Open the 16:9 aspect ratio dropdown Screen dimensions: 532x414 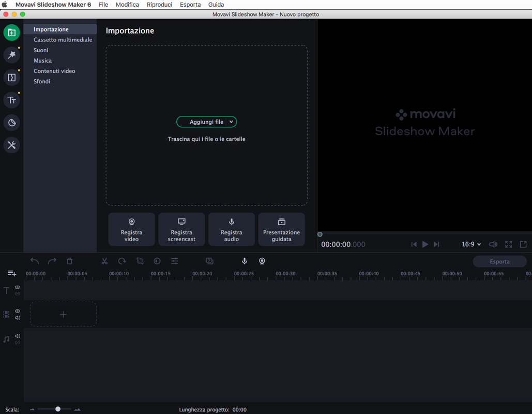[472, 244]
